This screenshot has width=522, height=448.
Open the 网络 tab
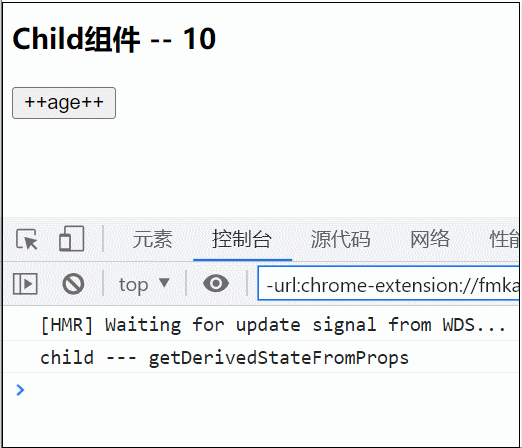click(430, 239)
